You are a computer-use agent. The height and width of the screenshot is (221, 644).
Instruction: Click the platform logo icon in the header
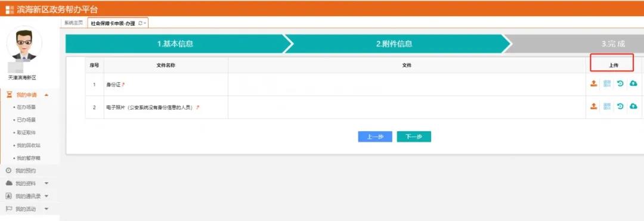click(x=10, y=10)
